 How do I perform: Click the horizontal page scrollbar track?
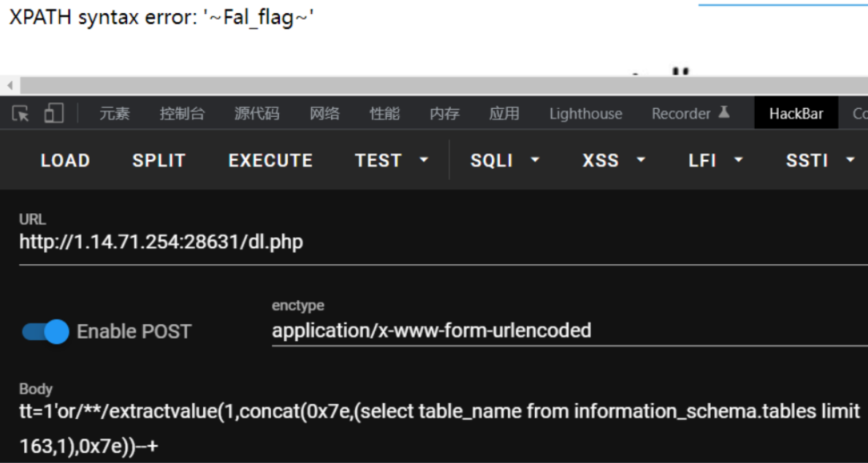tap(443, 85)
